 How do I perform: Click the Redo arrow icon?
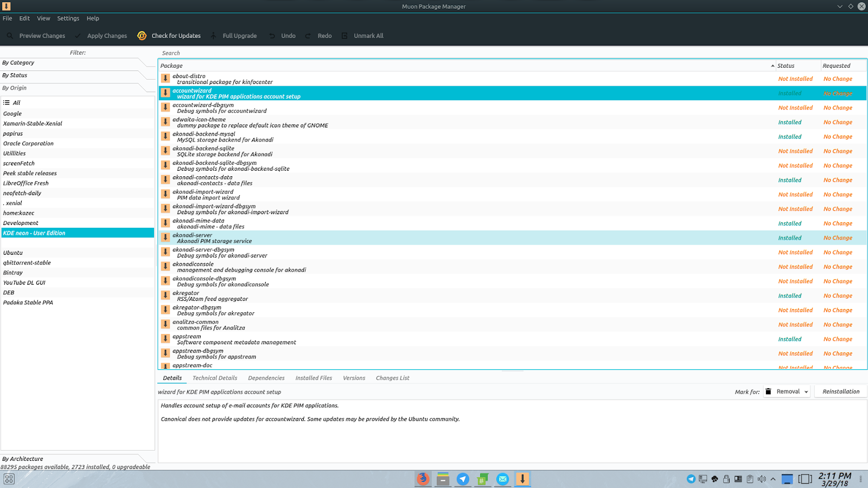(307, 35)
